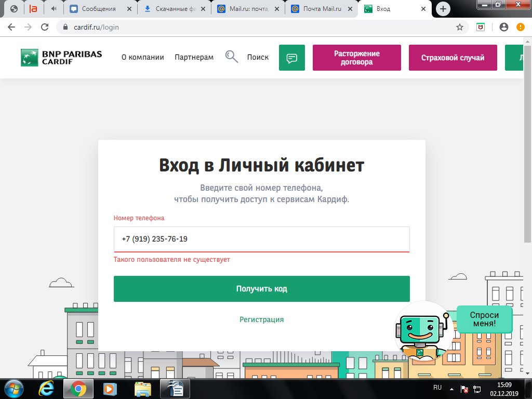Click the phone number input field
The height and width of the screenshot is (399, 532).
(x=262, y=239)
